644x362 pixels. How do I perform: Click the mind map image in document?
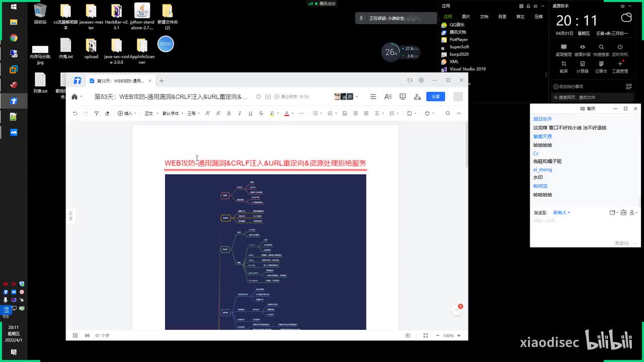tap(266, 252)
